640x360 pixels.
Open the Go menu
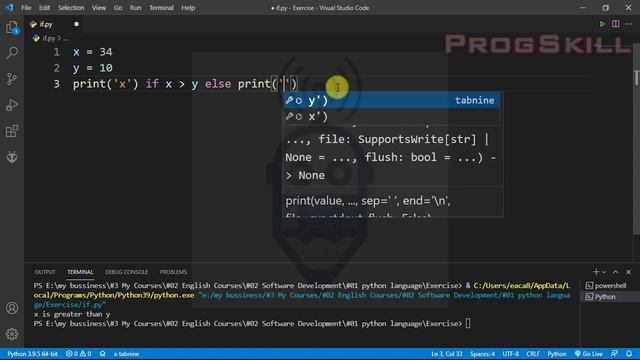pyautogui.click(x=118, y=8)
